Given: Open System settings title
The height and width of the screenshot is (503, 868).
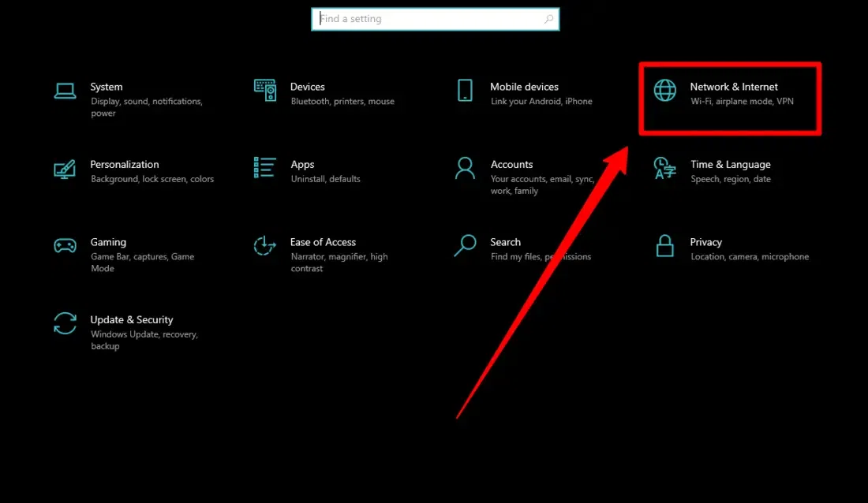Looking at the screenshot, I should click(107, 87).
